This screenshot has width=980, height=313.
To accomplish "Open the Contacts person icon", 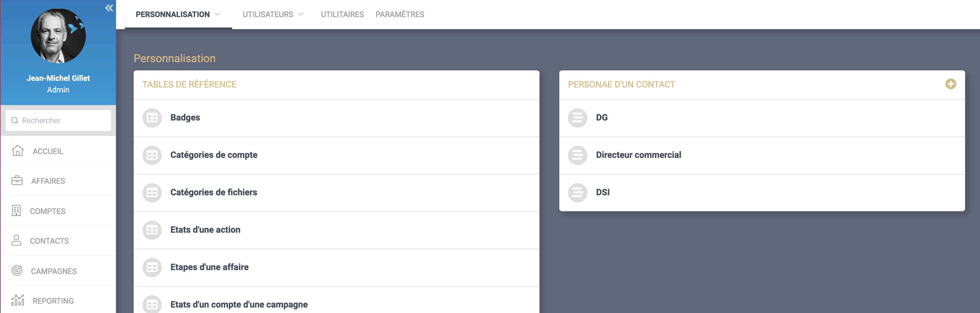I will click(16, 240).
